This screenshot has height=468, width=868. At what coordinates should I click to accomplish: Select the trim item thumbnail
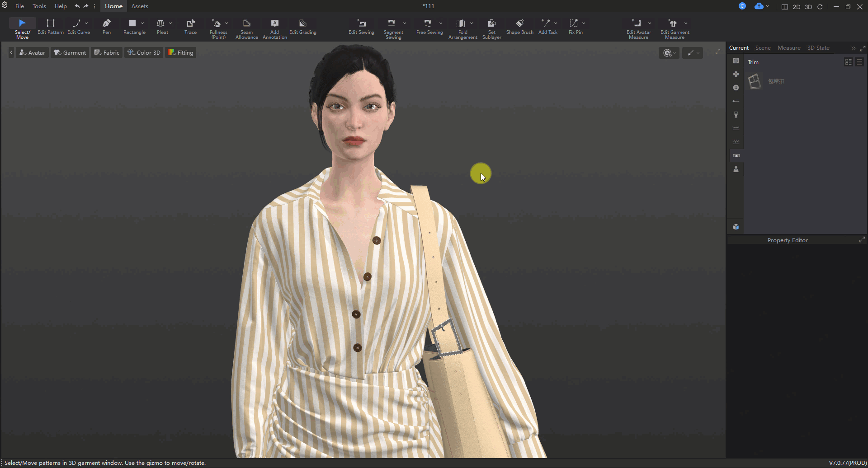[755, 81]
